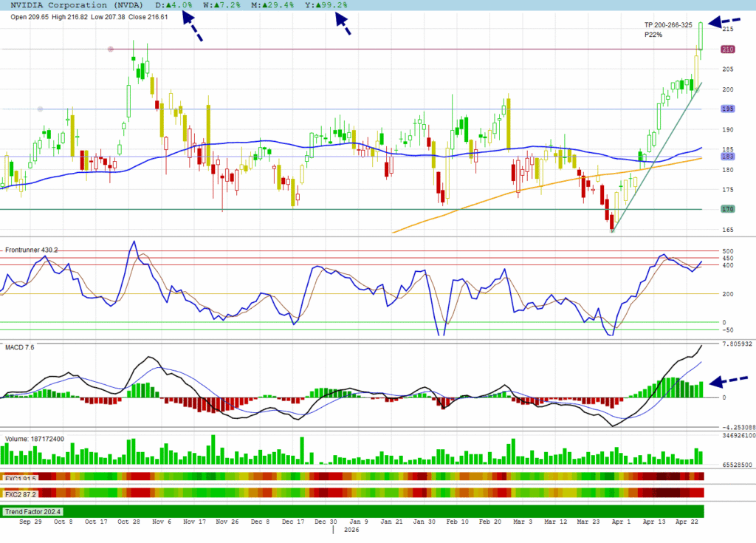Click the Frontrunner 430.2 indicator label
This screenshot has height=543, width=756.
(32, 250)
